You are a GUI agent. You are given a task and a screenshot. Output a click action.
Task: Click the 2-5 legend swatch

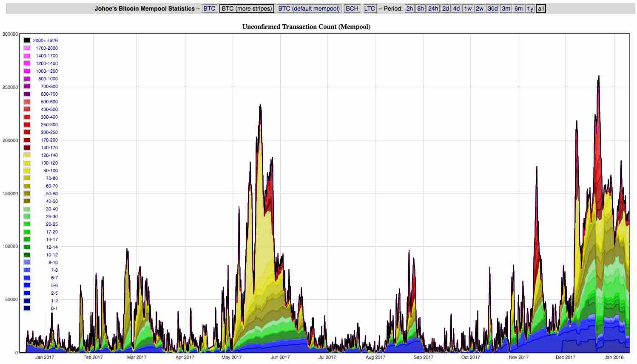[27, 293]
